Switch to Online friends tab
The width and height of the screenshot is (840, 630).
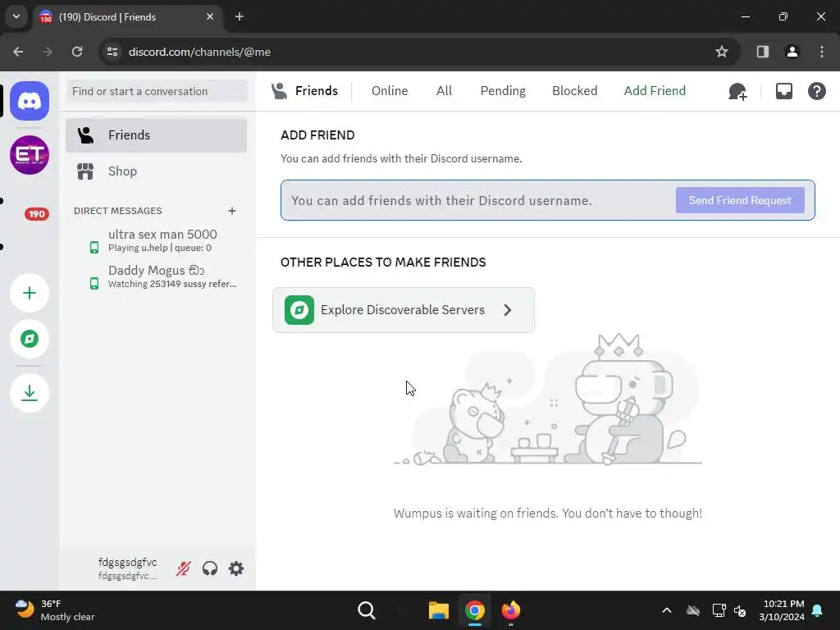click(x=390, y=91)
